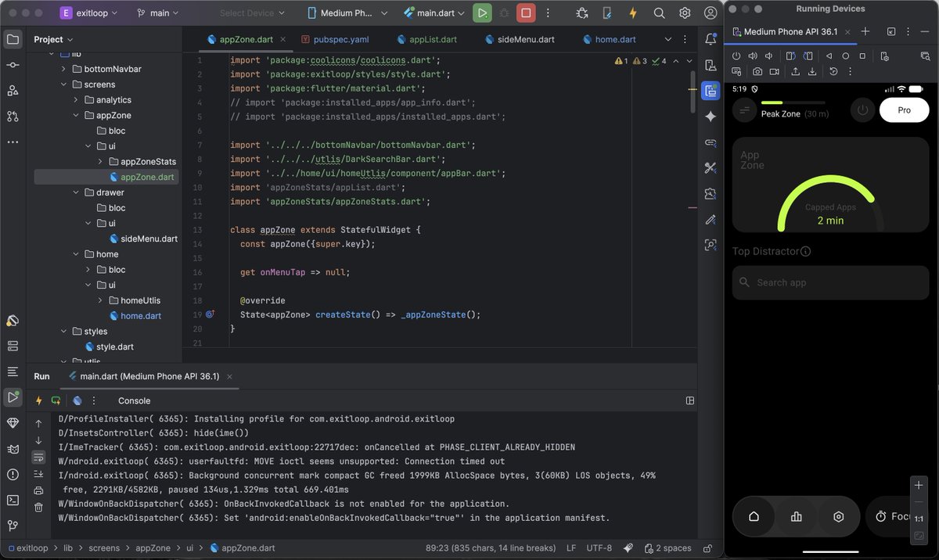Switch to appList.dart tab
The width and height of the screenshot is (939, 560).
point(426,39)
